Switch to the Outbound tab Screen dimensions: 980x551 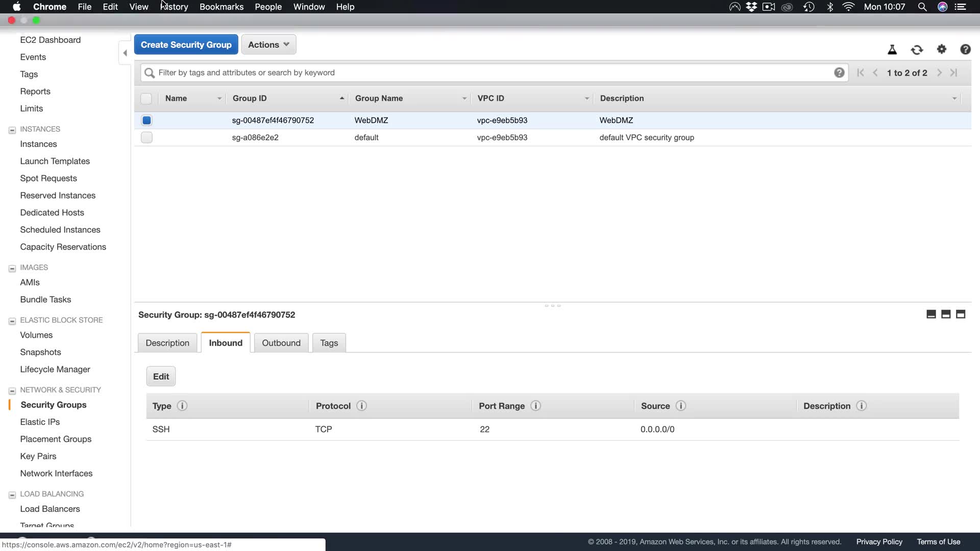[x=281, y=343]
